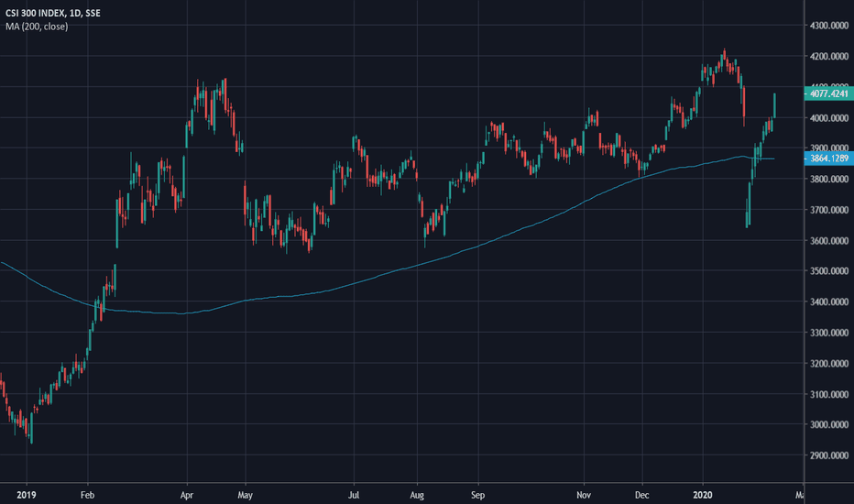
Task: Click the 3400.0000 price axis label
Action: click(x=829, y=301)
